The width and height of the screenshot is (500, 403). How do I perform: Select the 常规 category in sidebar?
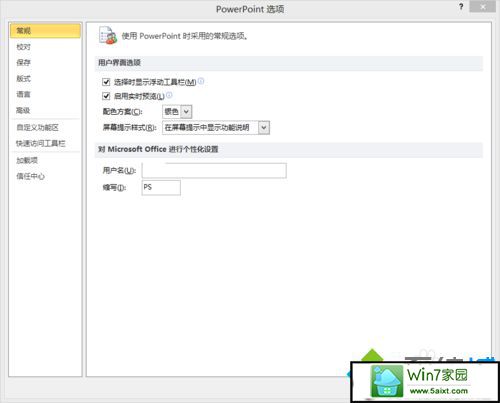pyautogui.click(x=45, y=31)
